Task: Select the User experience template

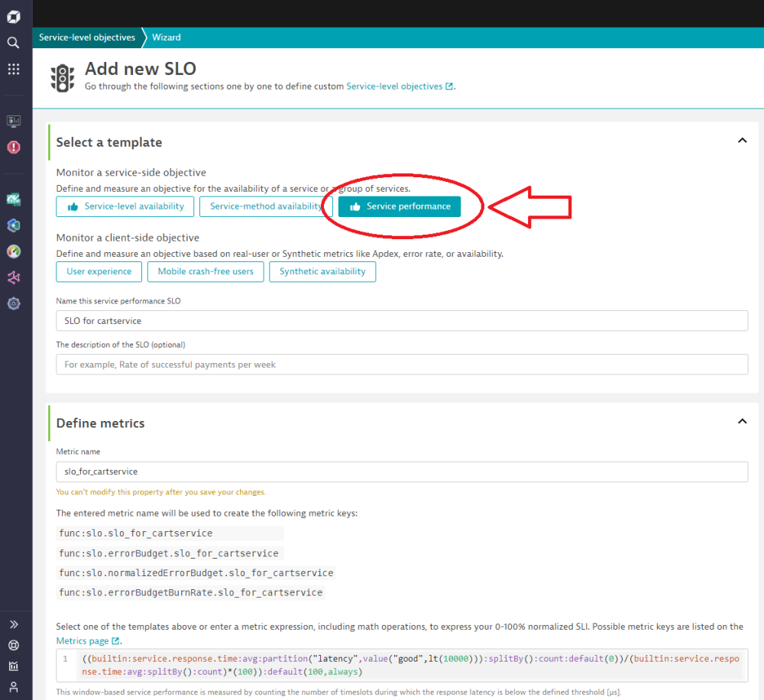Action: [99, 271]
